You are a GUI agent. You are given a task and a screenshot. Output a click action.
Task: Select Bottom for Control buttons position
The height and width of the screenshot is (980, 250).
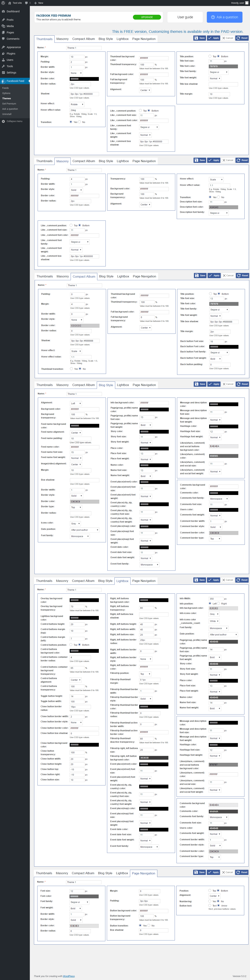pyautogui.click(x=79, y=644)
